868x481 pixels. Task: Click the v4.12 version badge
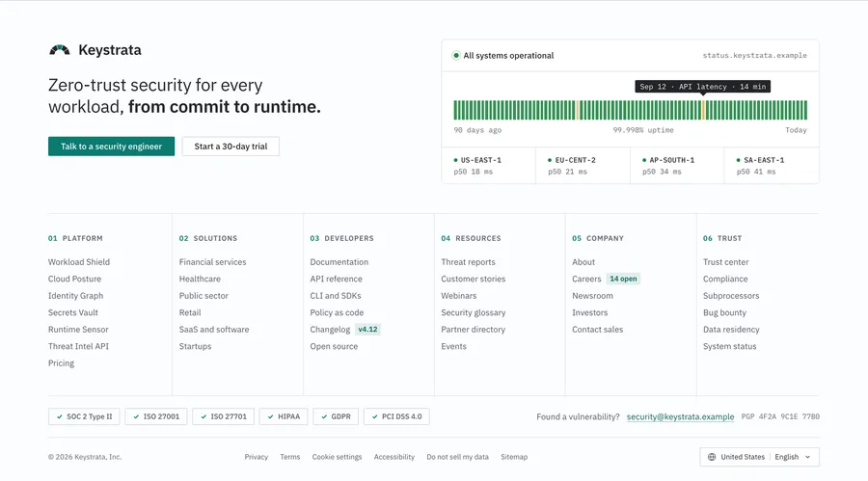pos(367,330)
